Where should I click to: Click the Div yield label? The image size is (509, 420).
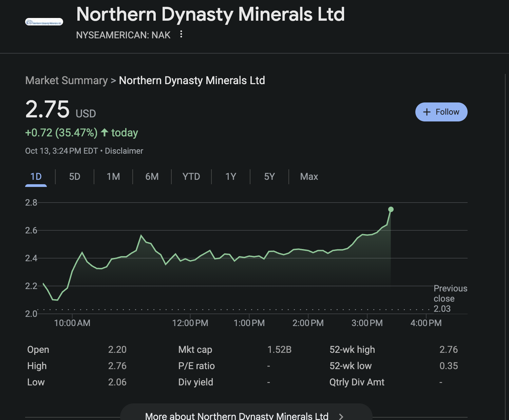tap(196, 382)
